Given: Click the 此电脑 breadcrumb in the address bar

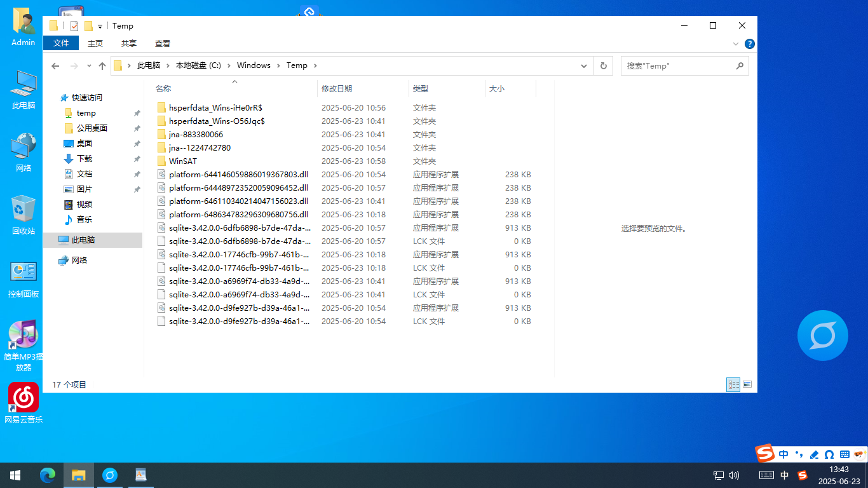Looking at the screenshot, I should pos(149,65).
